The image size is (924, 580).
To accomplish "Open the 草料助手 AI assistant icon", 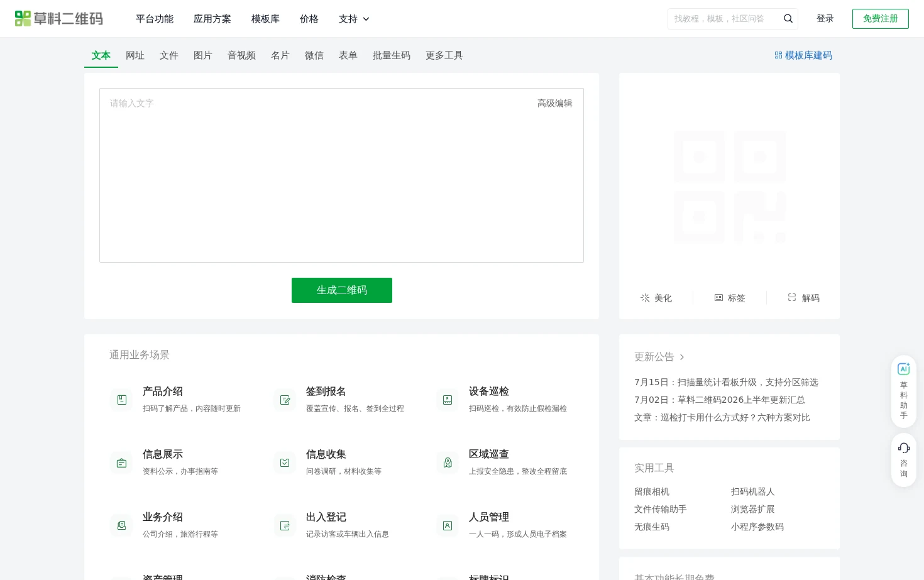I will [x=904, y=369].
